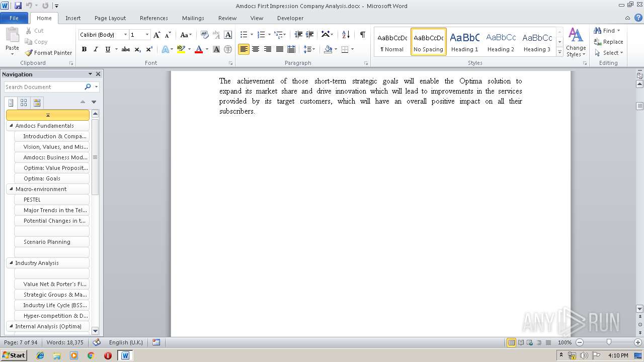Collapse the Macro-environment heading

tap(11, 189)
